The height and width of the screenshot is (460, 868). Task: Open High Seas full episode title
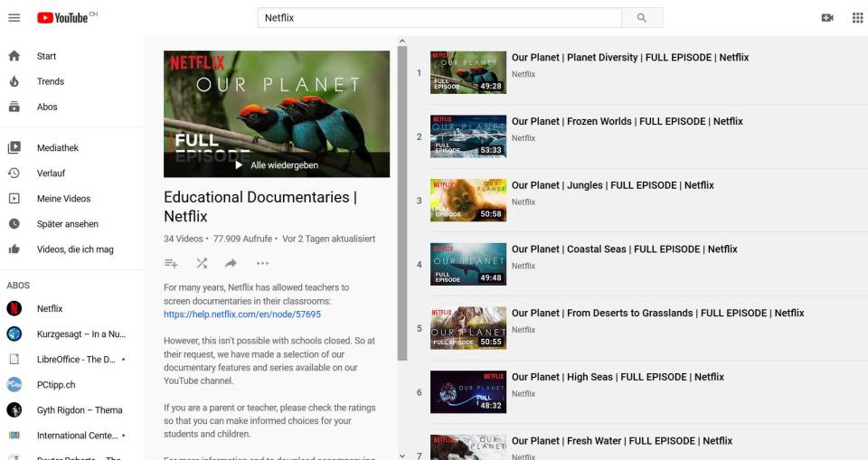618,377
